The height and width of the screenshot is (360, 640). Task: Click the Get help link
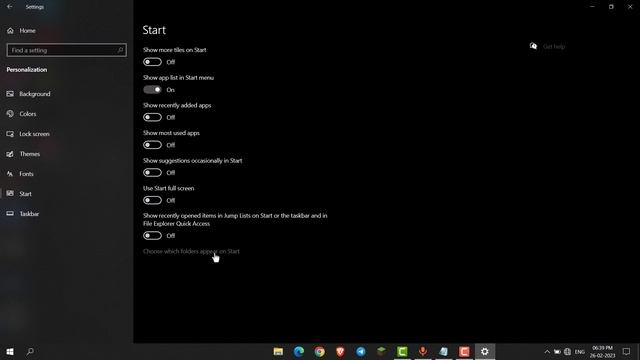click(x=554, y=47)
